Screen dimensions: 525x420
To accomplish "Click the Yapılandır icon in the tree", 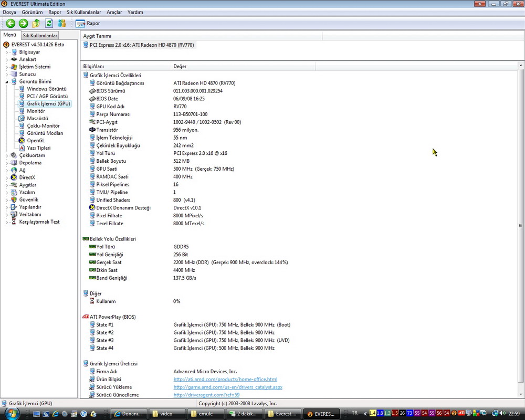I will coord(14,207).
